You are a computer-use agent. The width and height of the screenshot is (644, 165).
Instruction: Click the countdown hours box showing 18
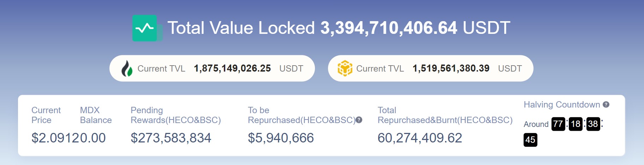[x=576, y=124]
